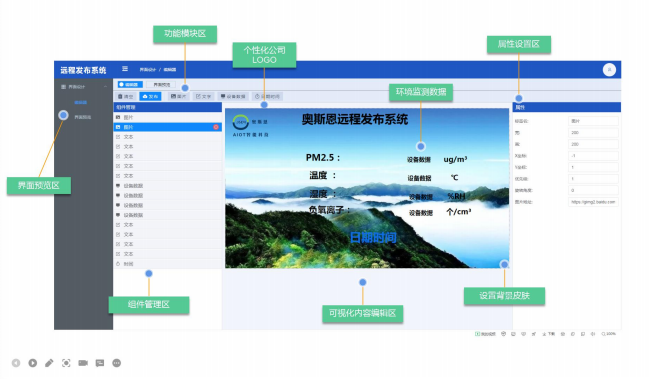
Task: Select the 编辑器 radio tab
Action: tap(130, 84)
